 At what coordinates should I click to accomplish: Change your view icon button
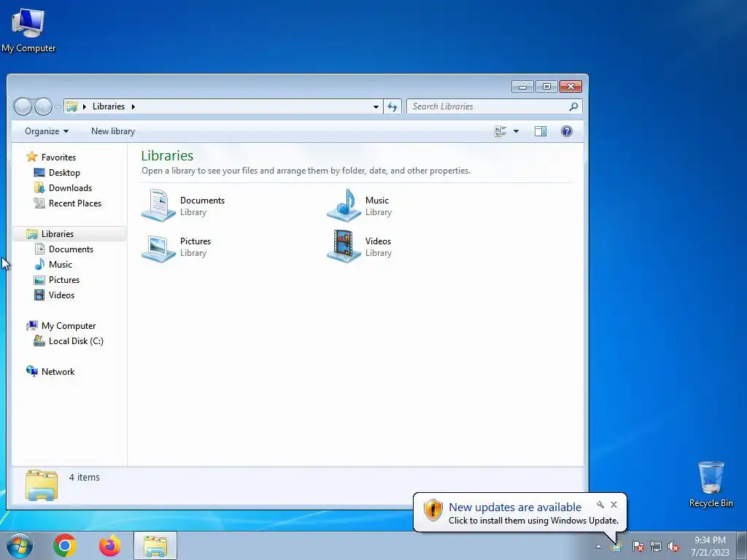[x=500, y=131]
